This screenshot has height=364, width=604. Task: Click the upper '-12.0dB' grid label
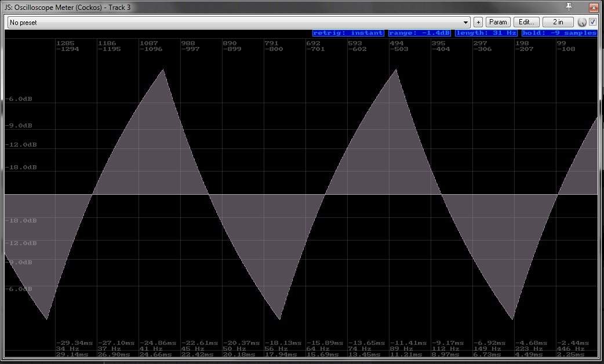pos(21,145)
